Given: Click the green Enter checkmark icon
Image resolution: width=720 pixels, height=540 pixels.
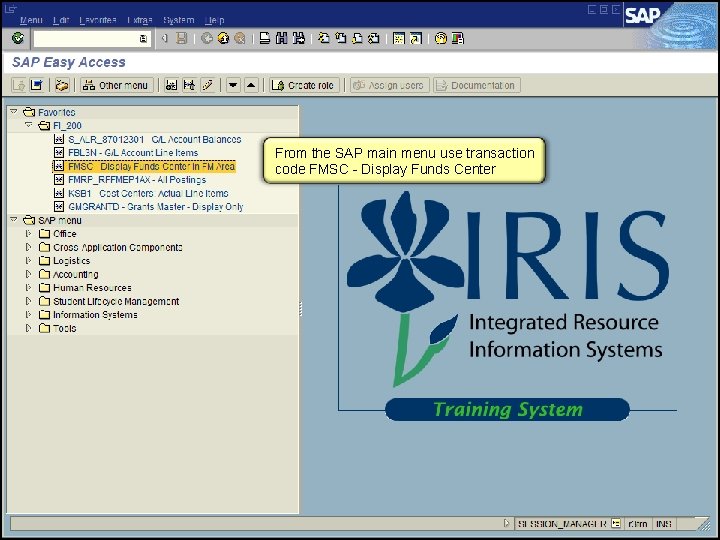Looking at the screenshot, I should 18,38.
